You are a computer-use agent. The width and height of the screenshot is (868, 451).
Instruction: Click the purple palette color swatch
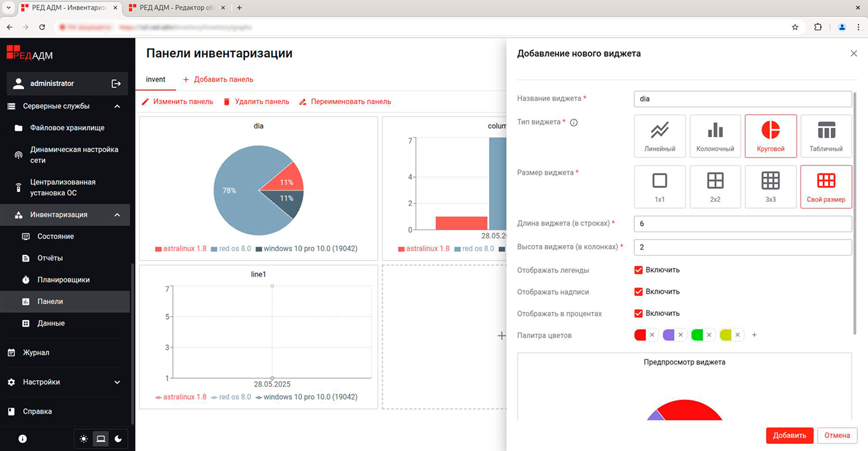pos(668,335)
